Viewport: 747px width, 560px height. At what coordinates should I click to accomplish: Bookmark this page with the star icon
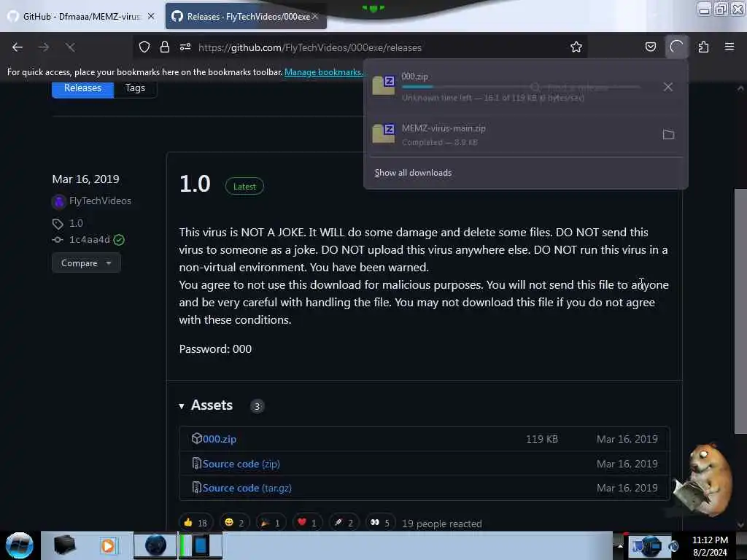[576, 47]
